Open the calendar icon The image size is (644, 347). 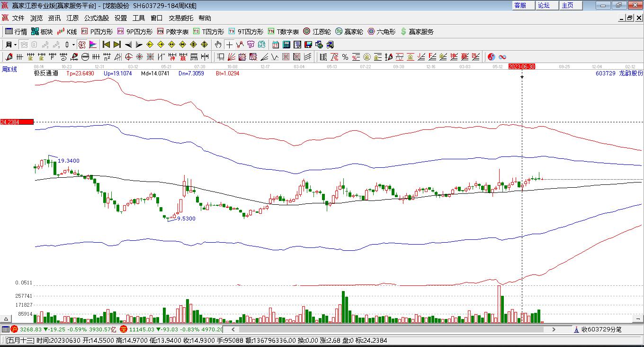tap(276, 45)
